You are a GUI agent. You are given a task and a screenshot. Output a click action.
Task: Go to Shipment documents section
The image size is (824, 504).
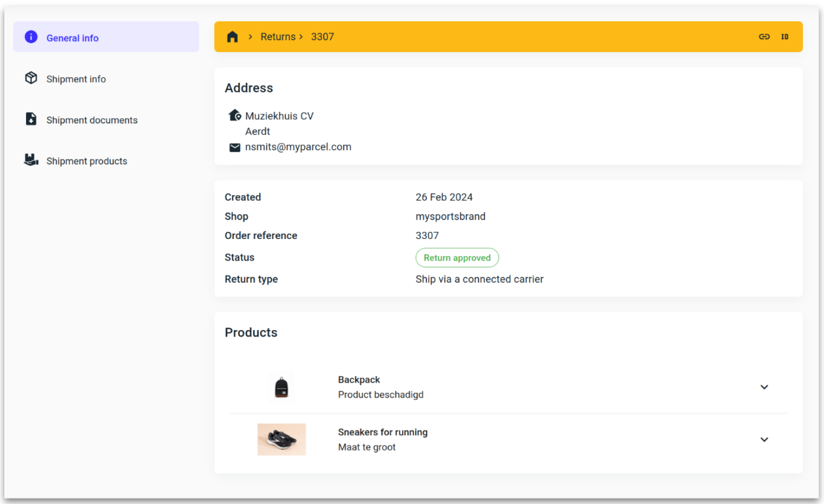pyautogui.click(x=92, y=120)
